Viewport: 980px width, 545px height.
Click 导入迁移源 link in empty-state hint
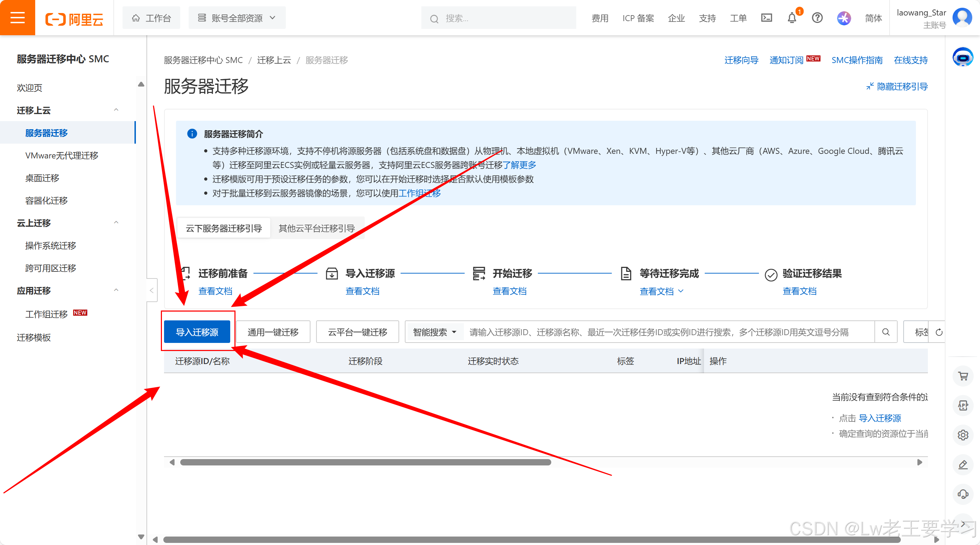click(x=880, y=418)
